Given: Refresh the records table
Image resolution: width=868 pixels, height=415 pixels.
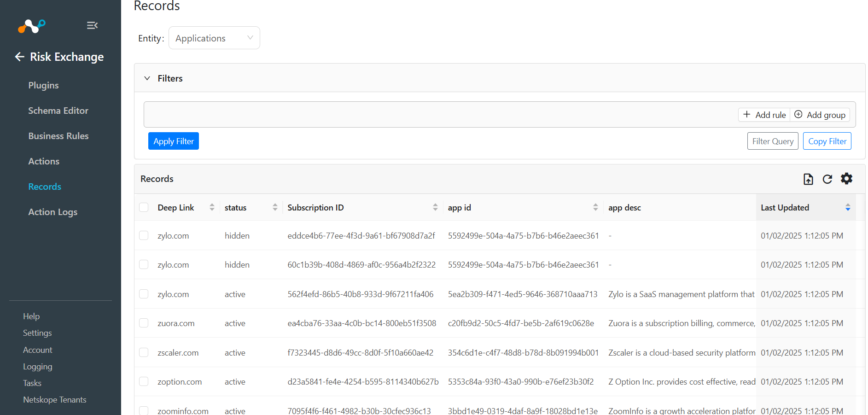Looking at the screenshot, I should tap(827, 179).
